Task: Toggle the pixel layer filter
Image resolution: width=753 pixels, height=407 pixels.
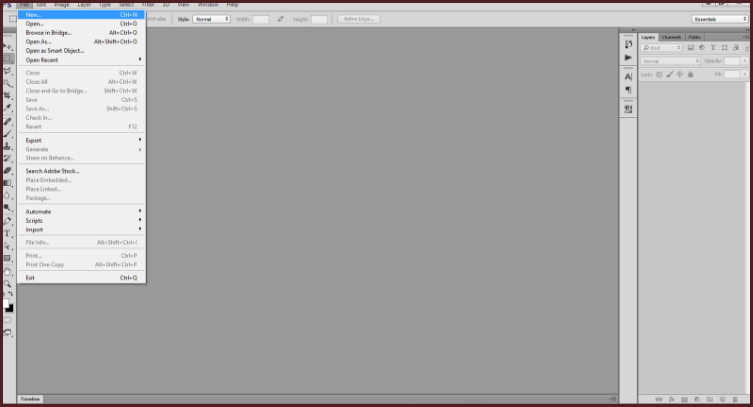Action: [690, 48]
